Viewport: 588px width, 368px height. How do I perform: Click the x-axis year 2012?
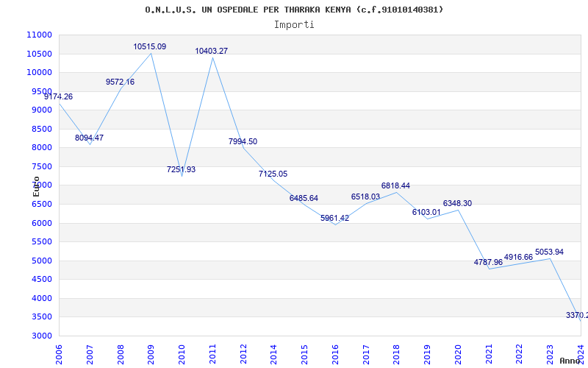pyautogui.click(x=243, y=354)
